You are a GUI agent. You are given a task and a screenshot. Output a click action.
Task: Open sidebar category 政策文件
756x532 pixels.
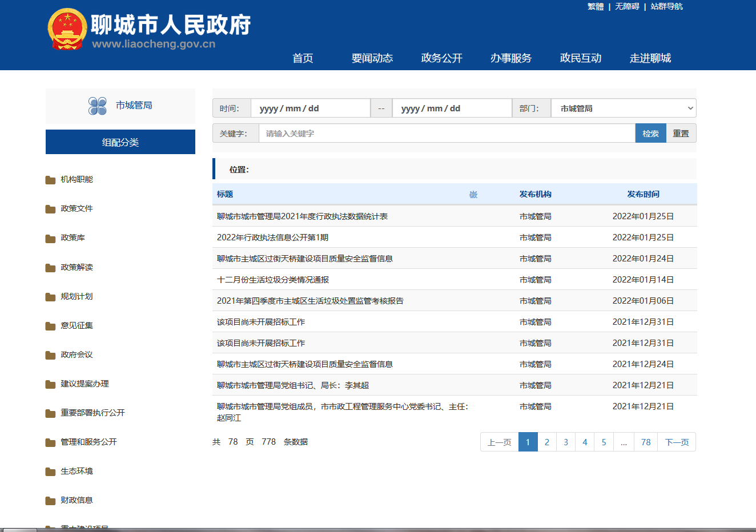tap(77, 208)
